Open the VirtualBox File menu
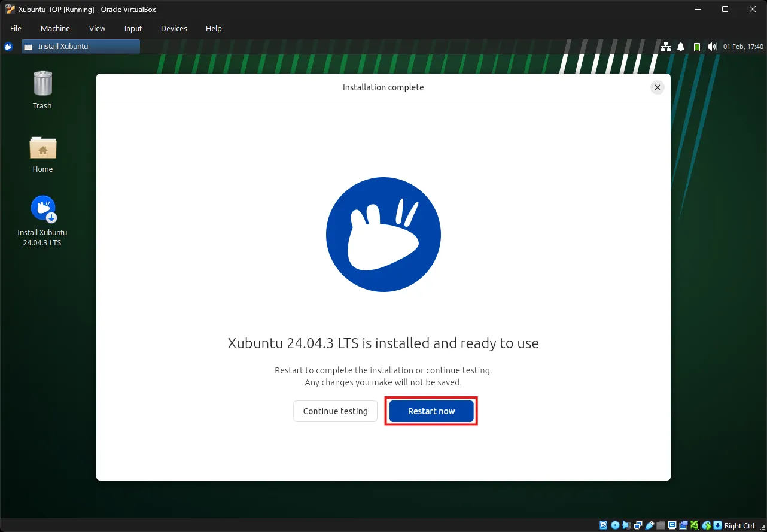Screen dimensions: 767x532 pyautogui.click(x=16, y=28)
